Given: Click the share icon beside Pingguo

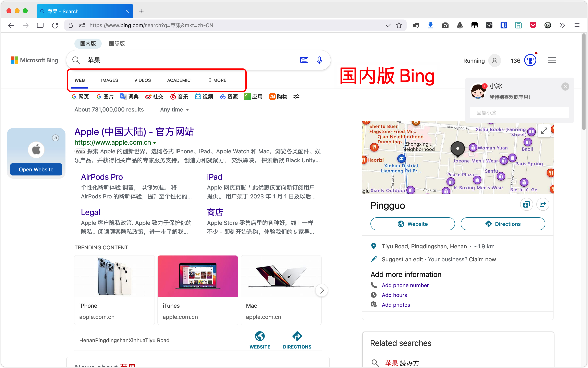Looking at the screenshot, I should tap(542, 205).
